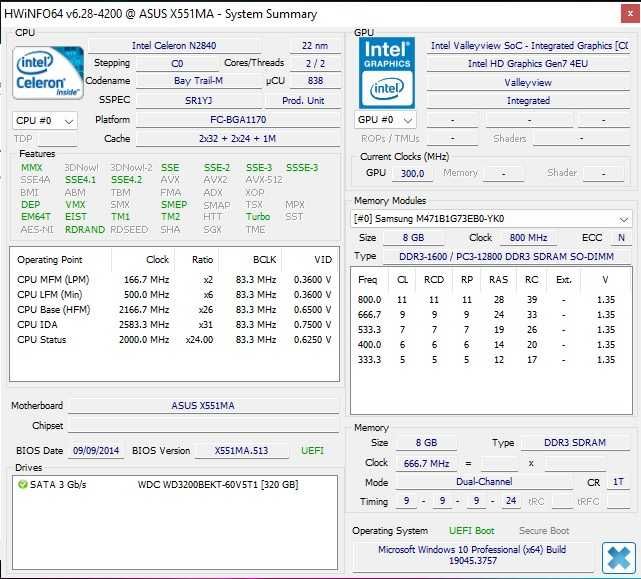641x579 pixels.
Task: Click the DDR3 SDRAM memory type field
Action: coord(575,443)
